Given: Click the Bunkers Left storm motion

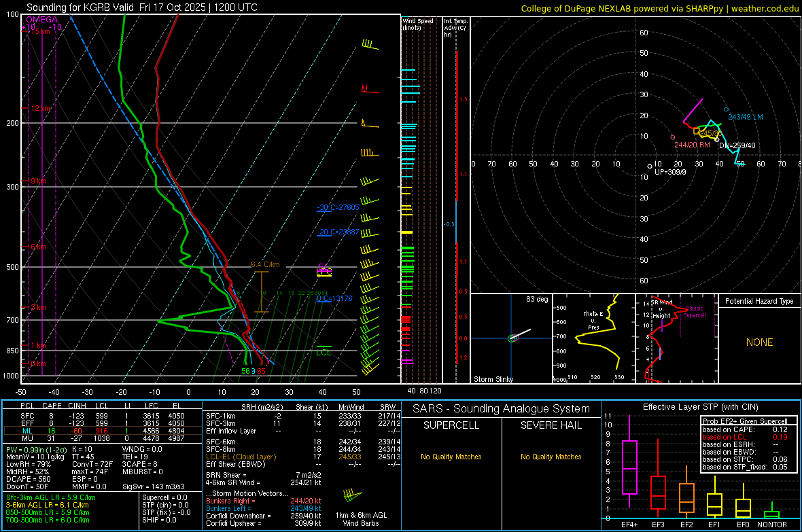Looking at the screenshot, I should 264,508.
